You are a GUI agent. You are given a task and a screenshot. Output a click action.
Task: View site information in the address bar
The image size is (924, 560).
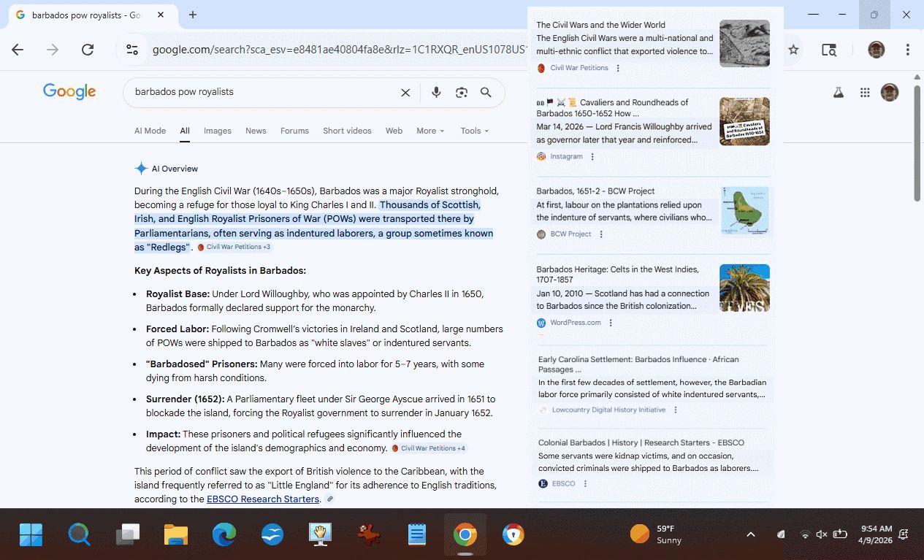pos(132,50)
